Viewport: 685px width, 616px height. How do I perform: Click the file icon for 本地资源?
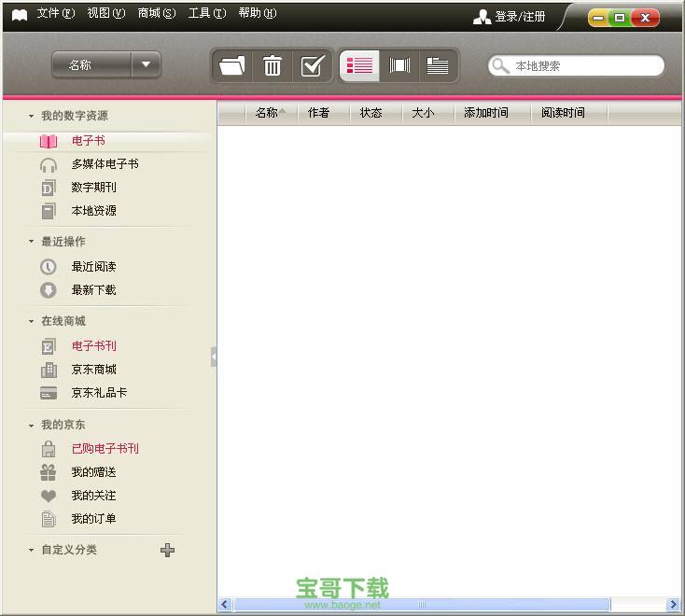[49, 211]
